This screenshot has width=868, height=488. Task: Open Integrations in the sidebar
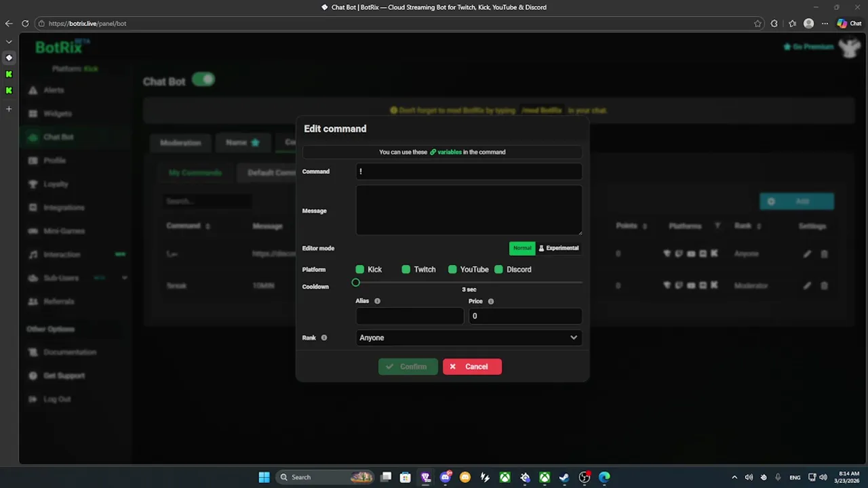[x=64, y=207]
